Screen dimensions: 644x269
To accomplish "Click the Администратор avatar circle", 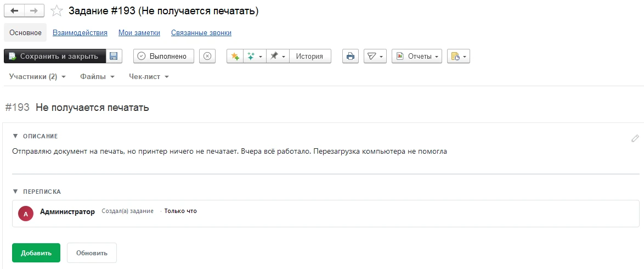I will click(x=25, y=214).
